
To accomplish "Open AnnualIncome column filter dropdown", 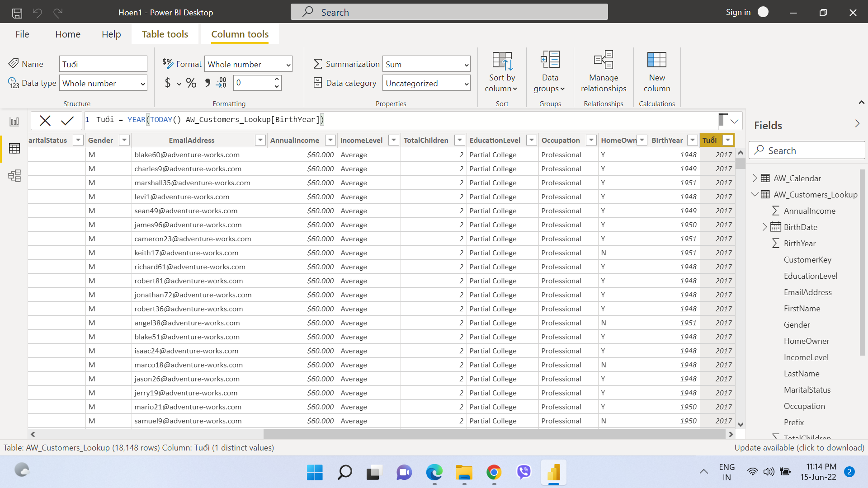I will tap(330, 140).
